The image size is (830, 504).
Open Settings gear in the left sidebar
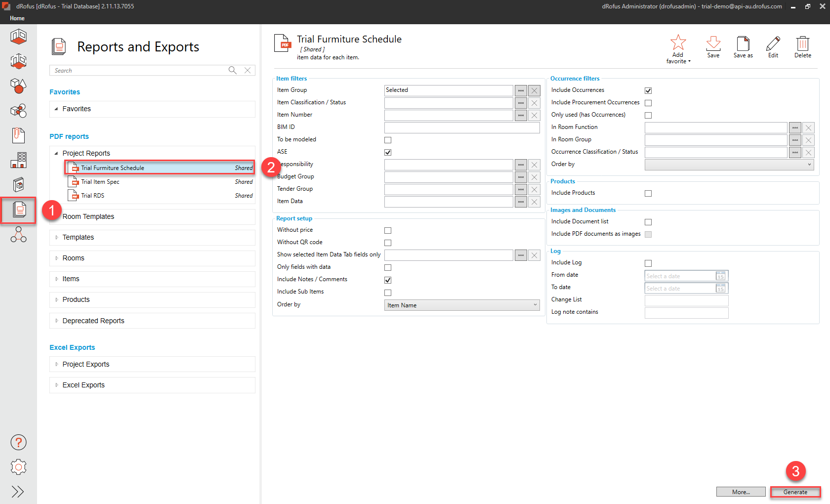coord(18,467)
